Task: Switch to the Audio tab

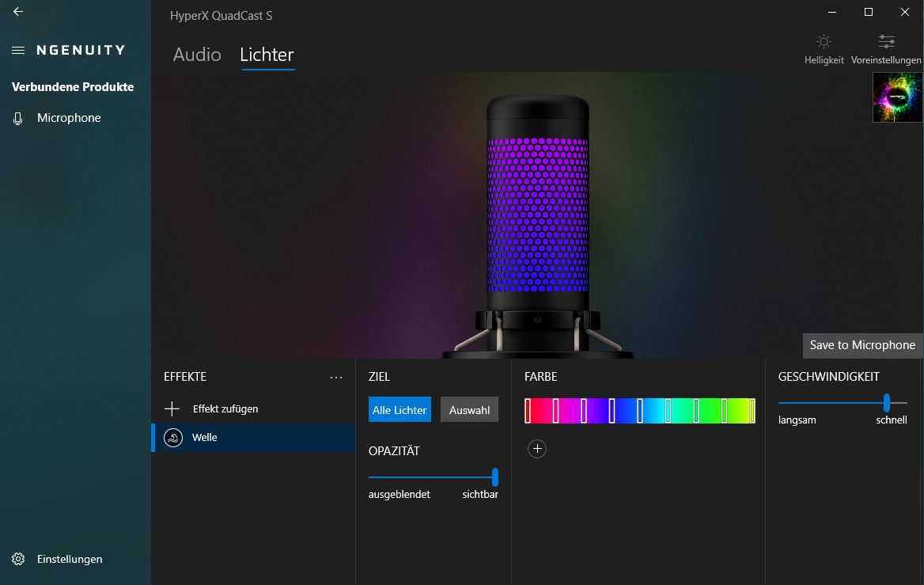Action: pyautogui.click(x=197, y=55)
